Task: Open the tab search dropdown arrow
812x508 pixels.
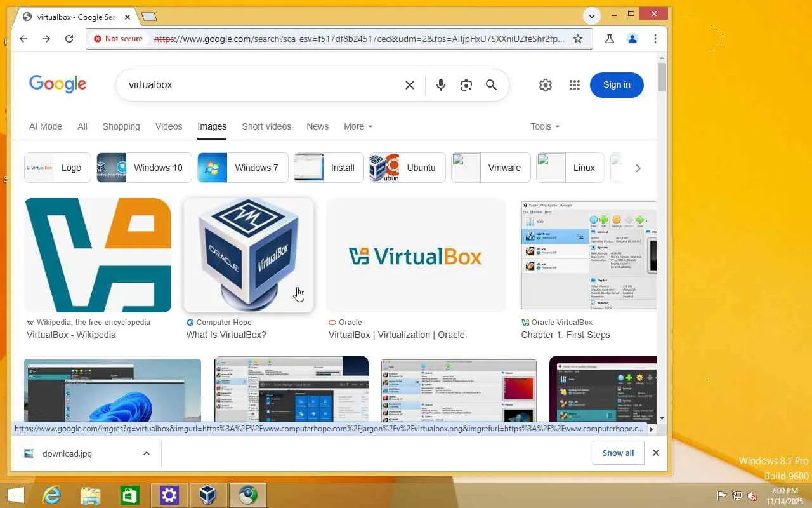Action: coord(592,16)
